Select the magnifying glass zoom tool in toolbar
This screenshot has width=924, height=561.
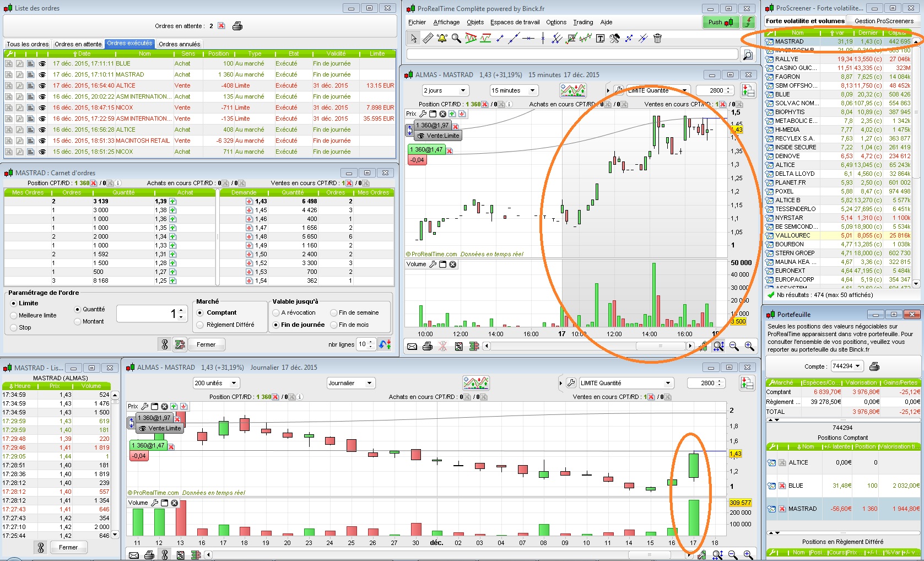[456, 38]
